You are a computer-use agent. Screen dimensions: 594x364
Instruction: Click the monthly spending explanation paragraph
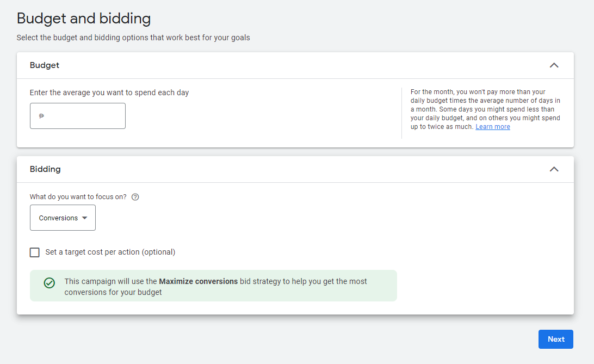click(485, 109)
